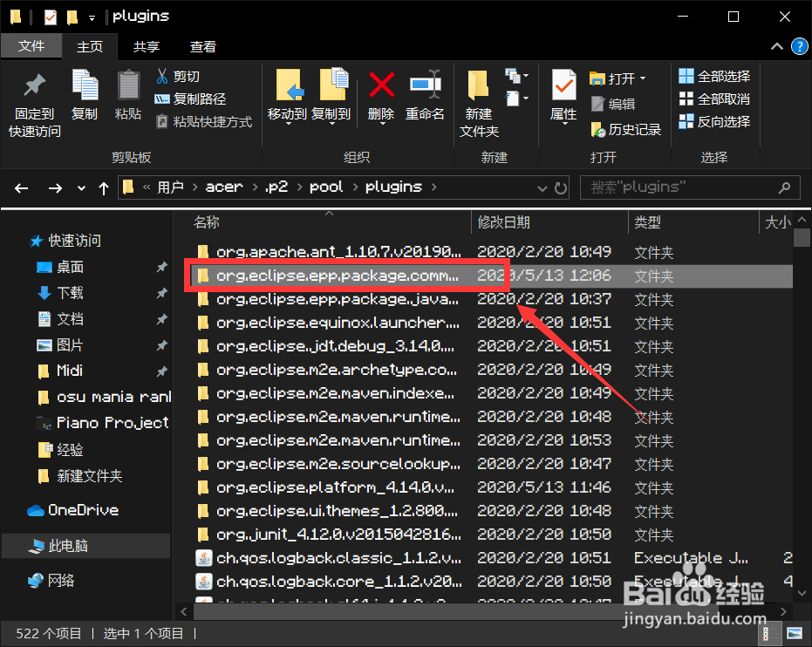Expand address bar history dropdown

[x=542, y=187]
